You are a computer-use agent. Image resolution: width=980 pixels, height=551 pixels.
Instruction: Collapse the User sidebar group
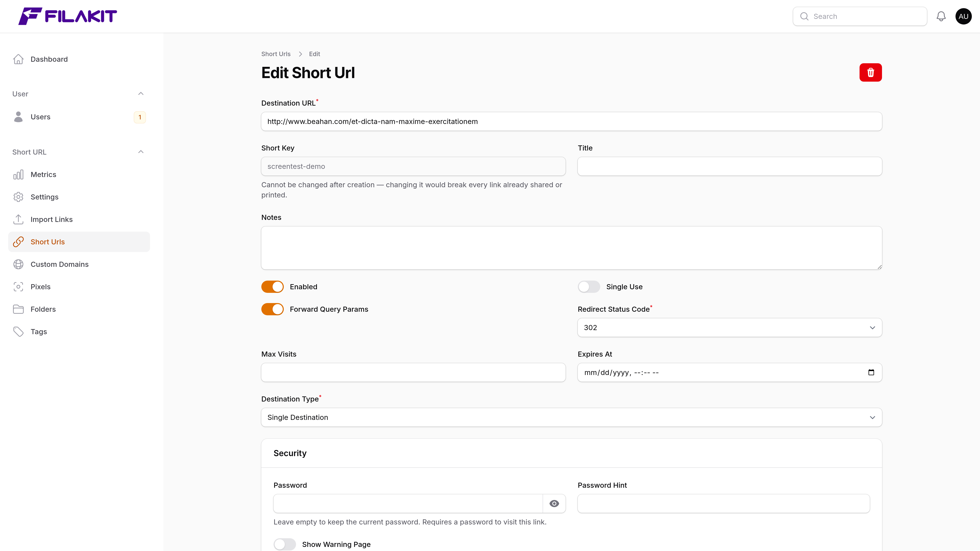tap(141, 94)
